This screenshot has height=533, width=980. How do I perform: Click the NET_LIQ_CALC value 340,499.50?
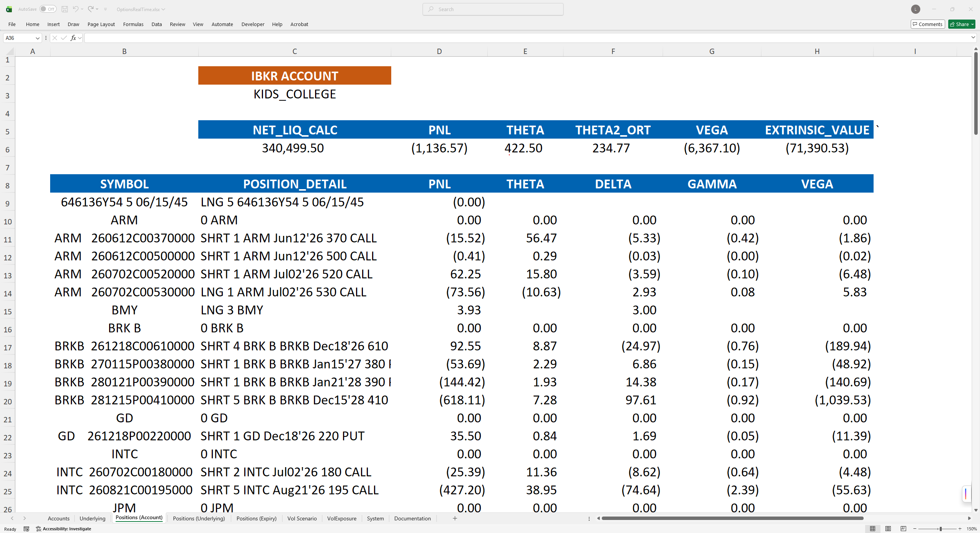(293, 148)
